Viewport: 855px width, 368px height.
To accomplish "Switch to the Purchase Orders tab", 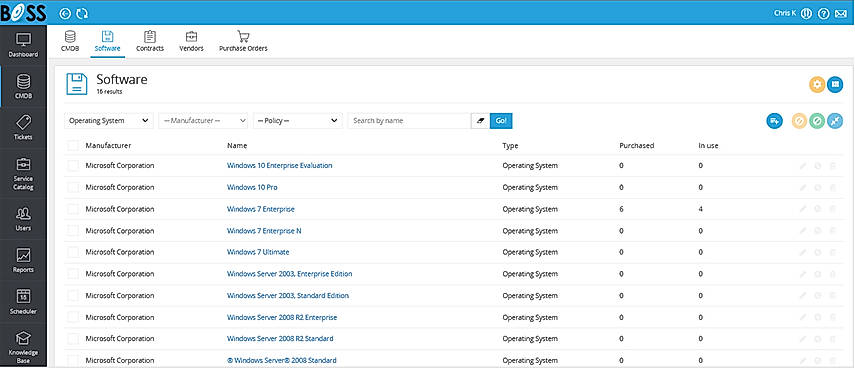I will click(x=243, y=41).
